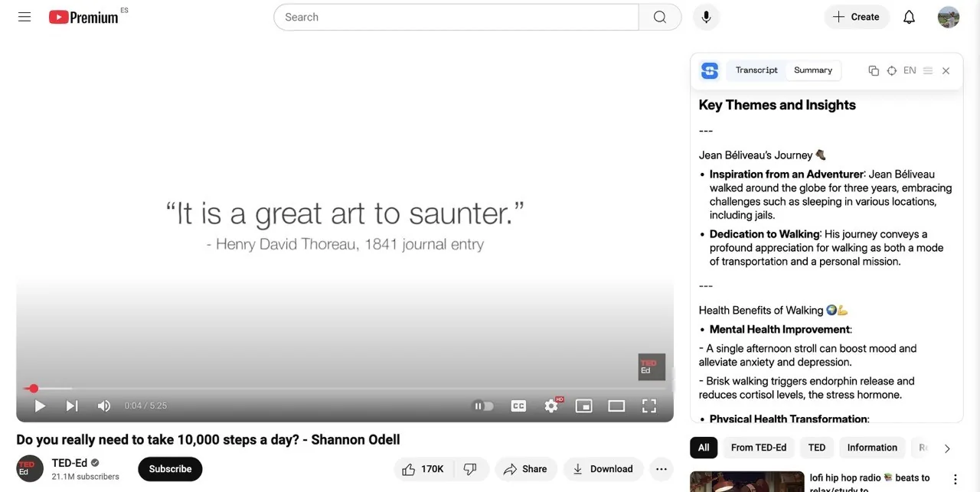Open the miniplayer

(584, 406)
